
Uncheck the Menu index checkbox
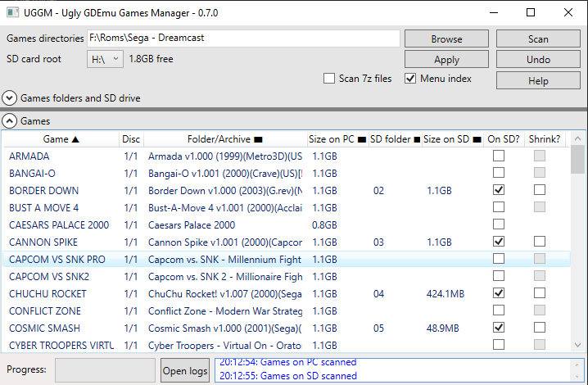[410, 79]
